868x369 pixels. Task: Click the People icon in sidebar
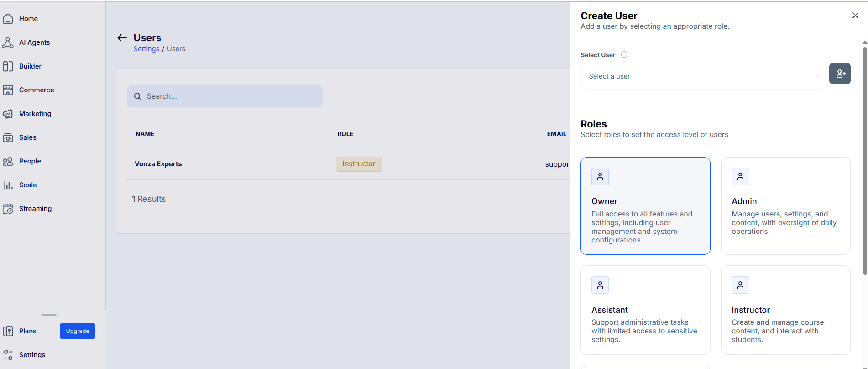[x=8, y=161]
